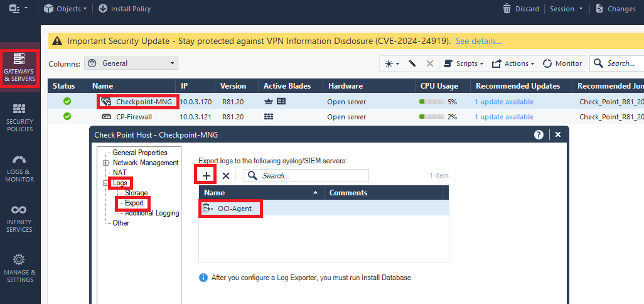Open the Columns General dropdown
The height and width of the screenshot is (304, 644).
click(x=131, y=63)
